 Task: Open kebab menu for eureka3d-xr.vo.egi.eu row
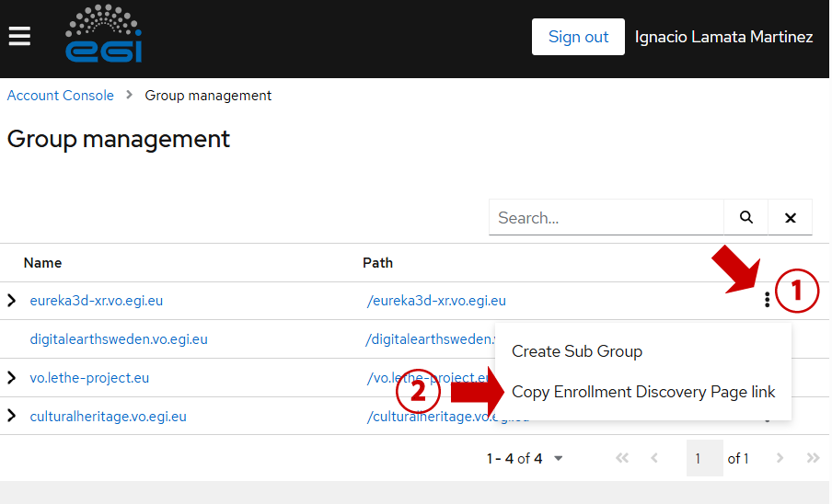tap(767, 300)
